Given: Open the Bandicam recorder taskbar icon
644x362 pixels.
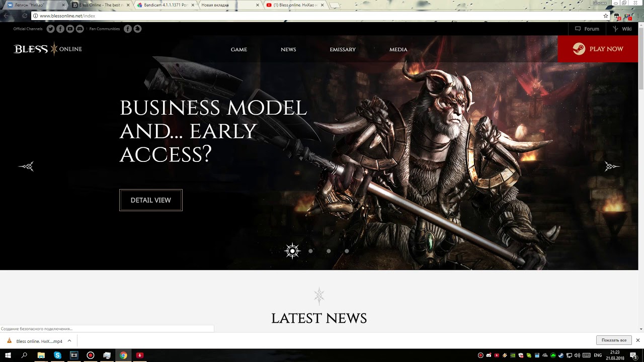Looking at the screenshot, I should click(90, 355).
